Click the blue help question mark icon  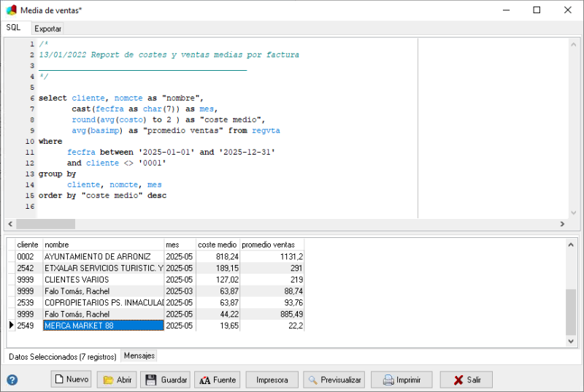click(x=12, y=380)
